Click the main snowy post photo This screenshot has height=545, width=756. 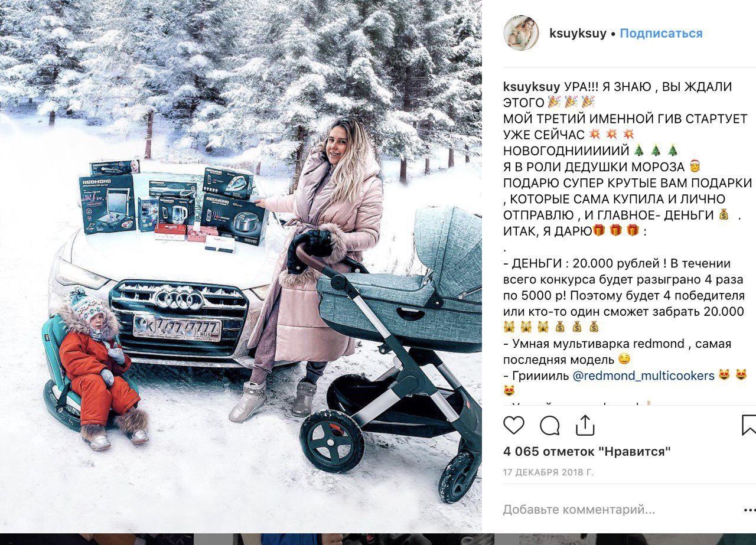tap(241, 266)
